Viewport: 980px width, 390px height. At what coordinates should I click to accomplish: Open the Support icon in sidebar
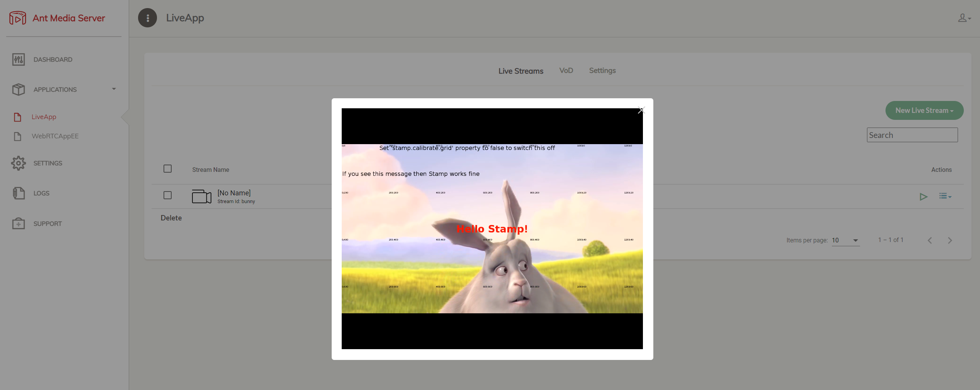pyautogui.click(x=18, y=224)
